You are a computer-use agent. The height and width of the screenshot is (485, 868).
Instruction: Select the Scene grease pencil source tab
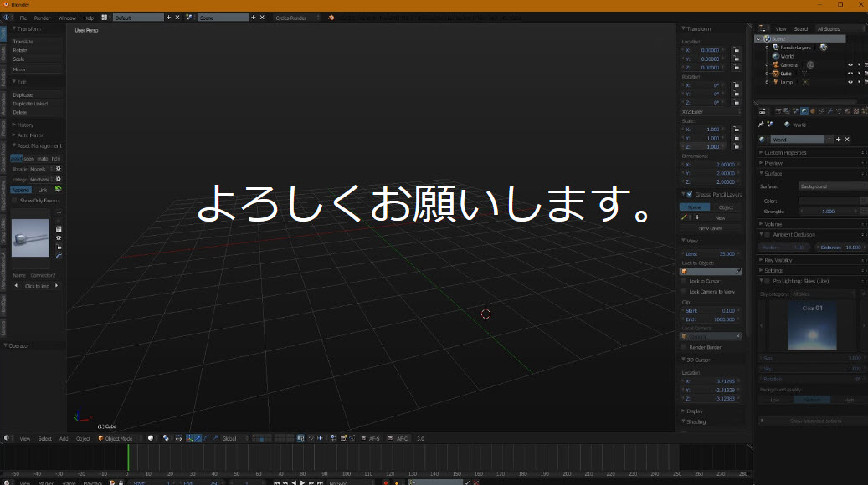[694, 207]
